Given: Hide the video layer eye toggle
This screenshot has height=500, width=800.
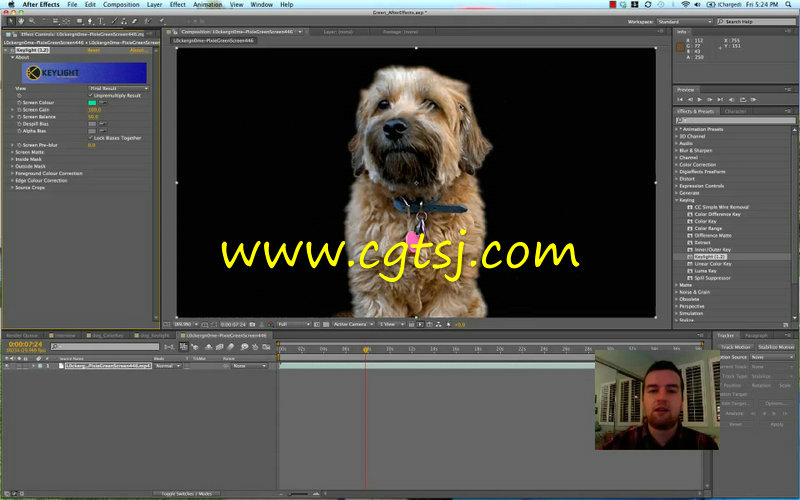Looking at the screenshot, I should click(x=7, y=366).
